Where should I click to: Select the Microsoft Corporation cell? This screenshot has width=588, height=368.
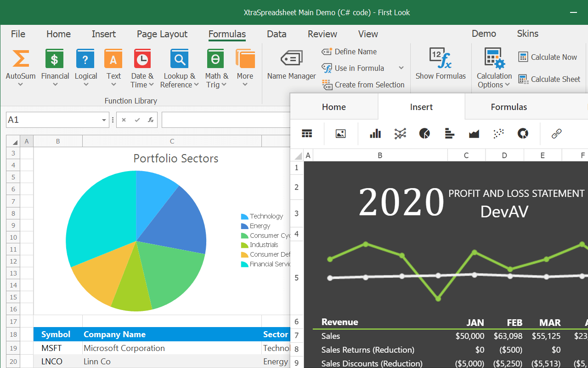(124, 348)
